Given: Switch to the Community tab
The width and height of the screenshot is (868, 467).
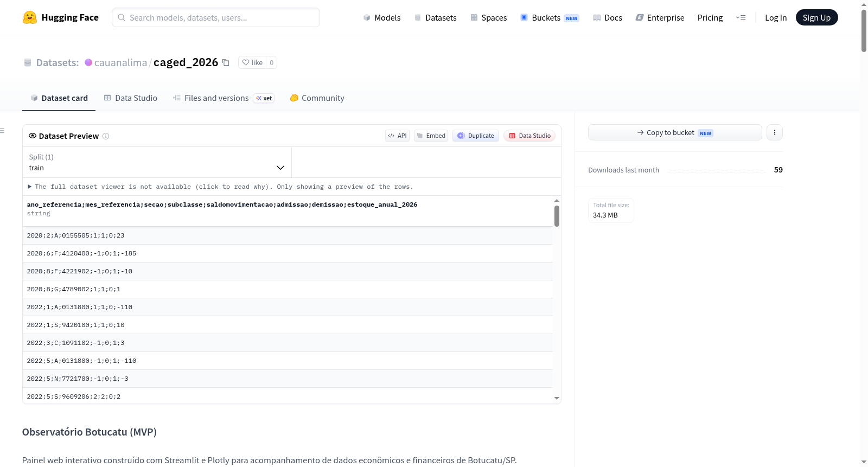Looking at the screenshot, I should [317, 98].
